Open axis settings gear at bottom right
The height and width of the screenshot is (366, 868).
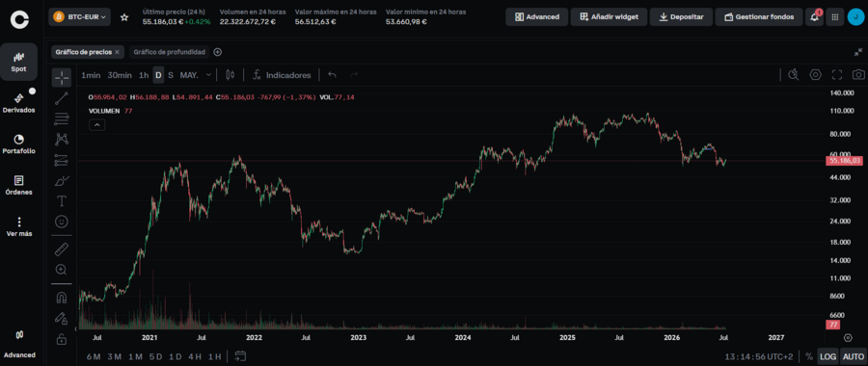tap(848, 337)
